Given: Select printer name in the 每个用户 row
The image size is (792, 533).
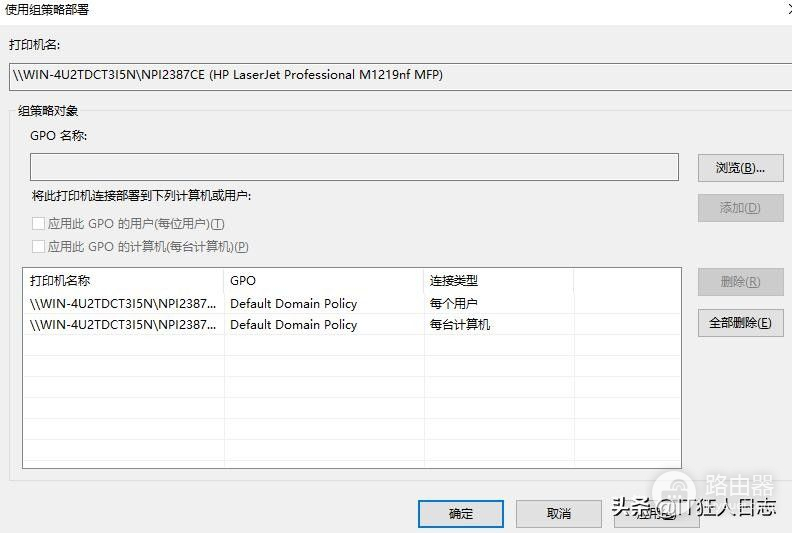Looking at the screenshot, I should [122, 303].
